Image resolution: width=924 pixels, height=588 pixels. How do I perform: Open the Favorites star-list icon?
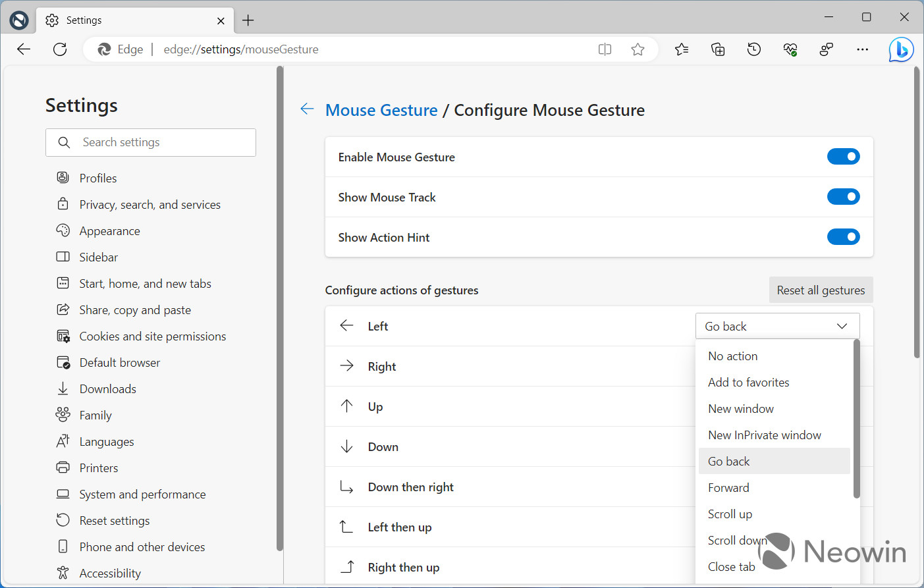[682, 49]
